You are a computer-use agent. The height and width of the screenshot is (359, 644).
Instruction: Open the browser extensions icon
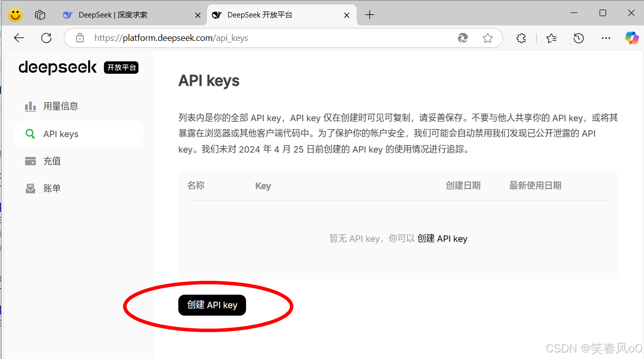pos(521,38)
